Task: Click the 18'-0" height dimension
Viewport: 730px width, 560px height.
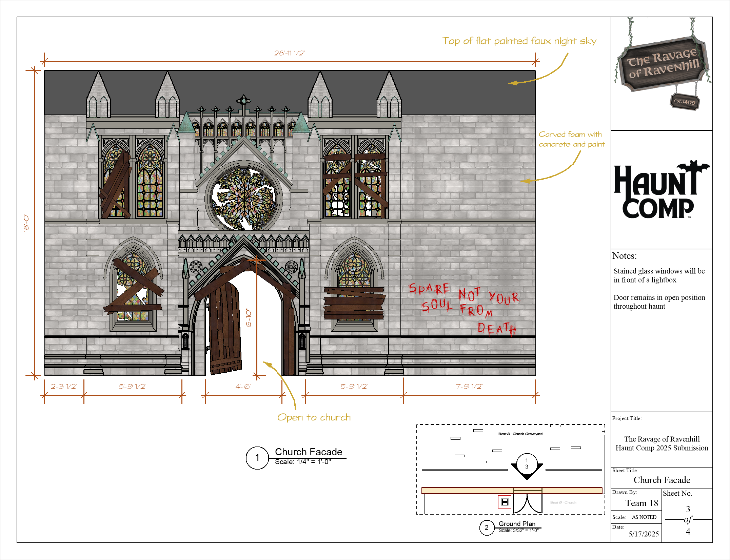Action: [x=26, y=223]
